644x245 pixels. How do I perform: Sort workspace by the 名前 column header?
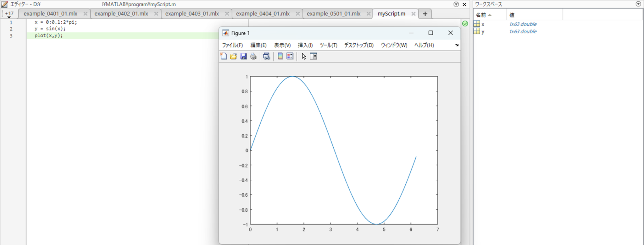pos(481,15)
